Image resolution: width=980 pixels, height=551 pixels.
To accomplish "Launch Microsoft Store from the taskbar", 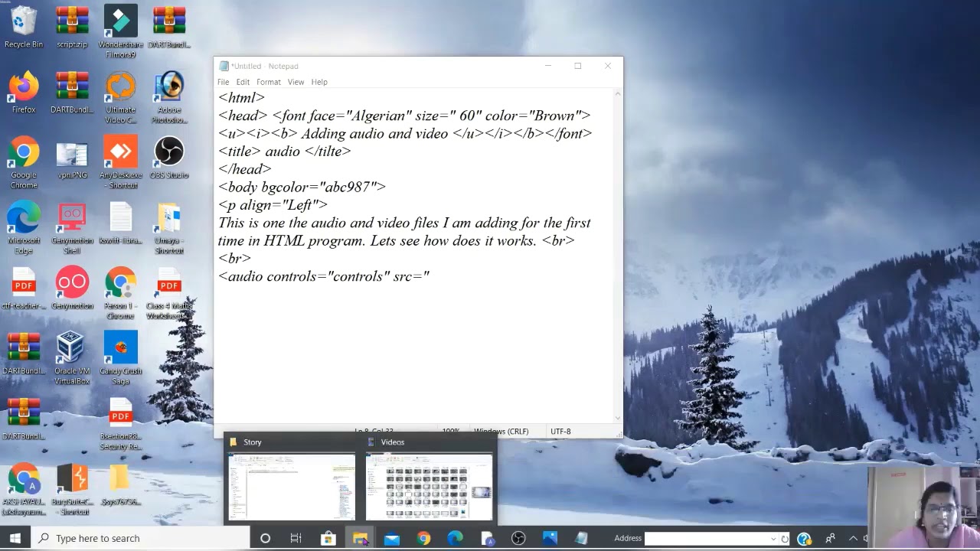I will [x=328, y=538].
